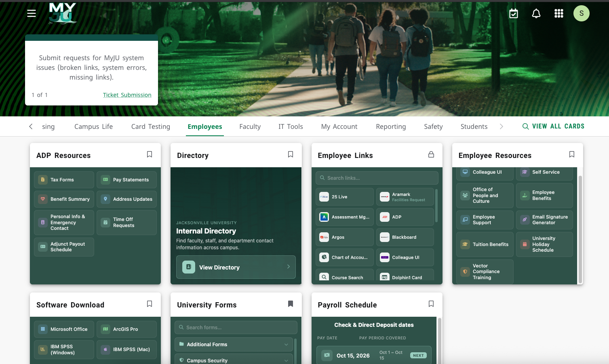Bookmark the Payroll Schedule card
The image size is (609, 364).
[x=431, y=304]
